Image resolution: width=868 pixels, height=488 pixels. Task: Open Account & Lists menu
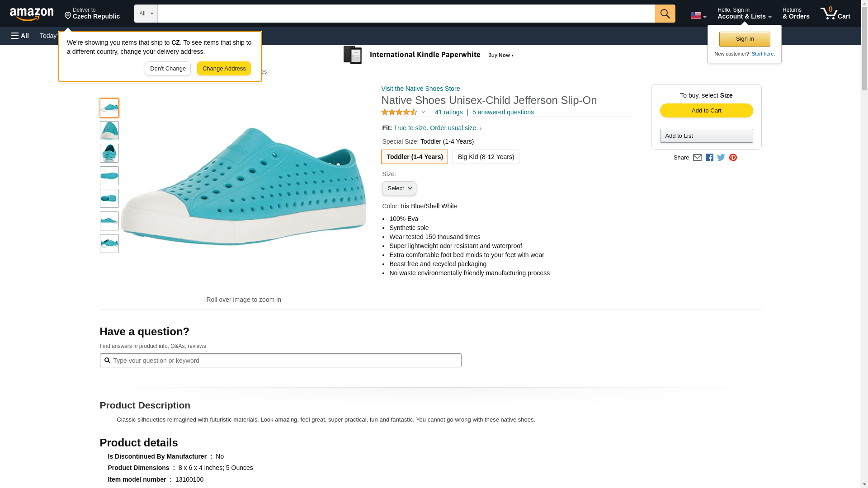[x=744, y=14]
